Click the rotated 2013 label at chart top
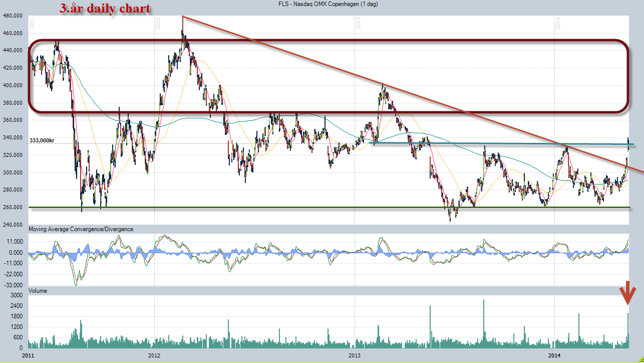 (x=358, y=23)
